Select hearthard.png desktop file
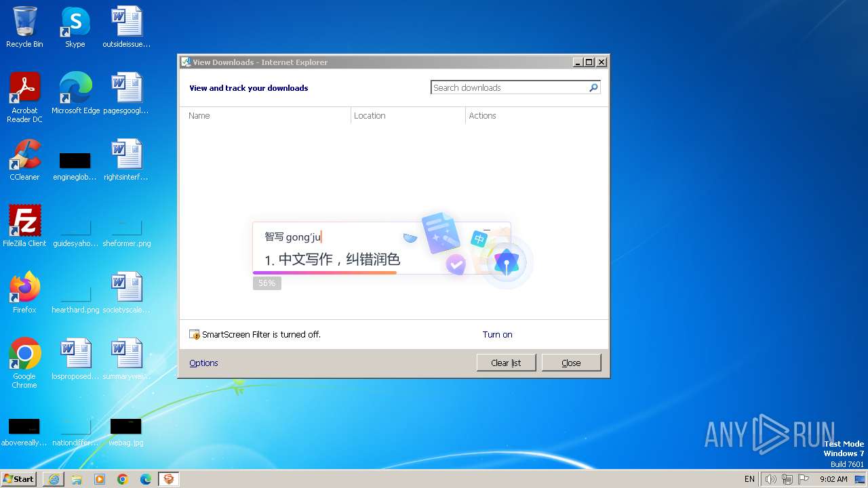 75,299
